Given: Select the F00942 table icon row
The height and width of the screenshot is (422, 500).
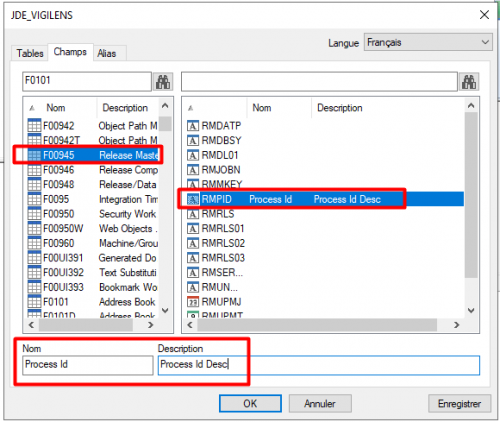Looking at the screenshot, I should pos(34,126).
